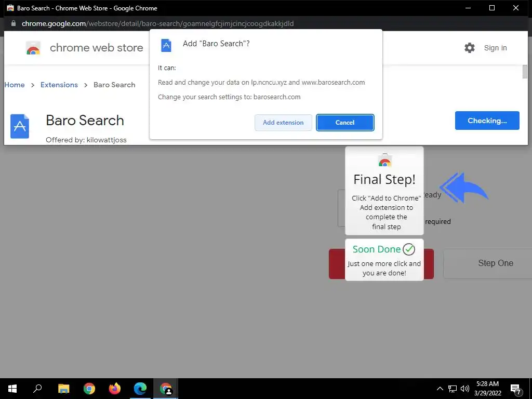The width and height of the screenshot is (532, 399).
Task: Click the Step One button
Action: pyautogui.click(x=488, y=263)
